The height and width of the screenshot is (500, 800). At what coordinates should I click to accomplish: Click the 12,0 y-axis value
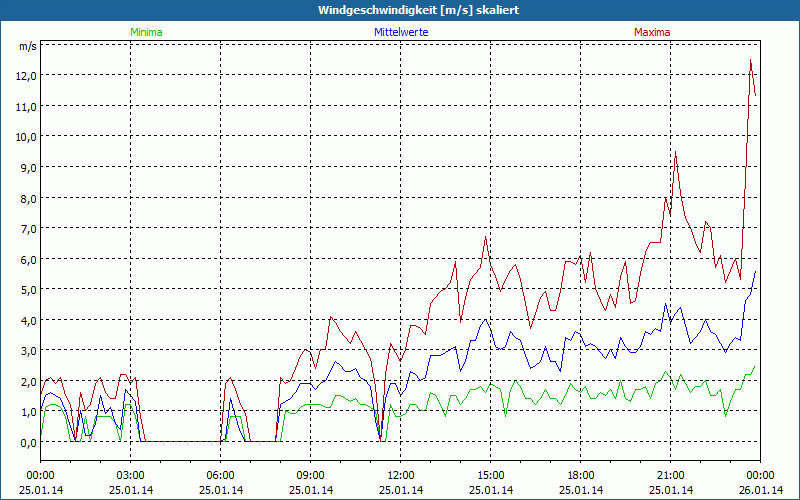pyautogui.click(x=26, y=76)
